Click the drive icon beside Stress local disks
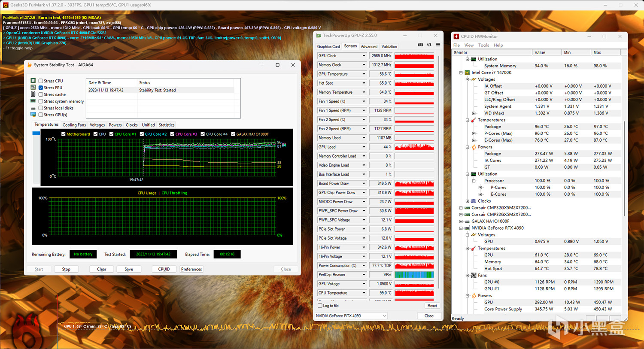Viewport: 644px width, 349px height. 33,108
